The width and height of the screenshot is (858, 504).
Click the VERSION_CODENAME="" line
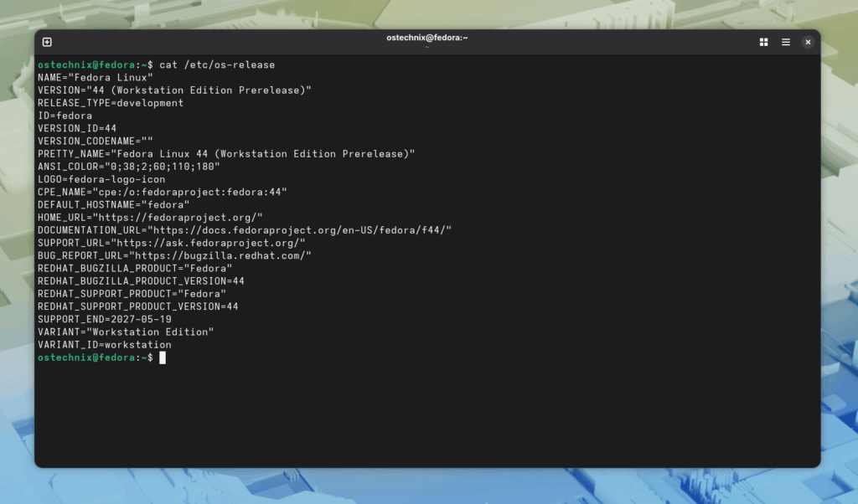coord(96,141)
